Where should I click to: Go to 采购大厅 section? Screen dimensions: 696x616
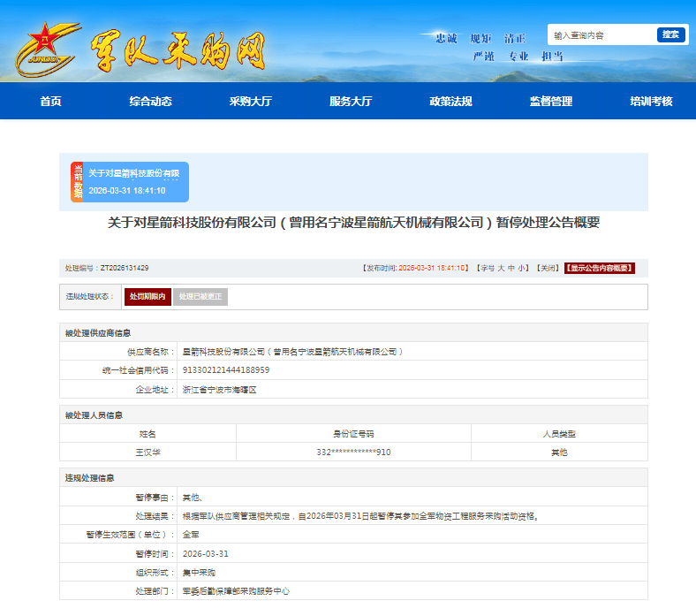(250, 102)
